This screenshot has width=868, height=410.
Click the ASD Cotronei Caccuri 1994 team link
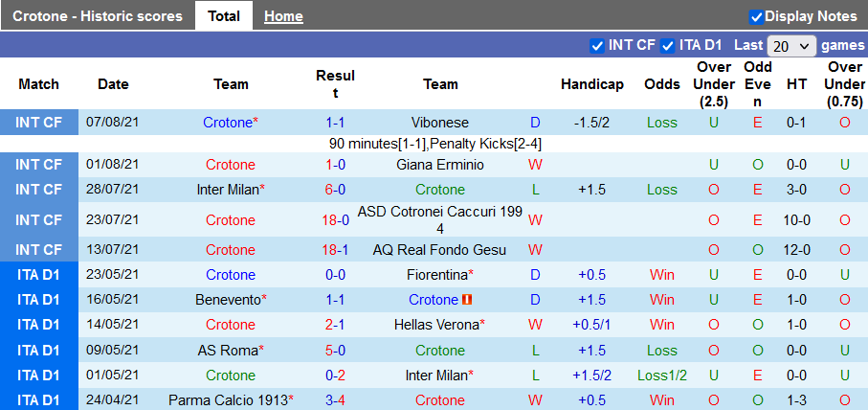440,219
